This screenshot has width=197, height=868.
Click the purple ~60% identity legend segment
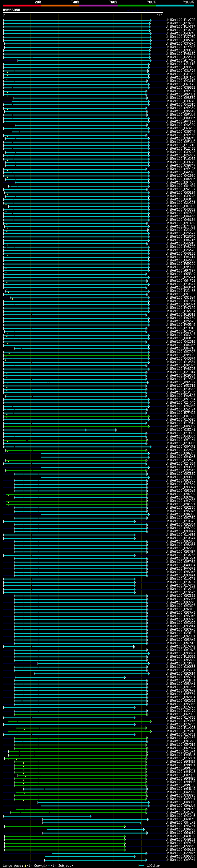click(x=99, y=6)
